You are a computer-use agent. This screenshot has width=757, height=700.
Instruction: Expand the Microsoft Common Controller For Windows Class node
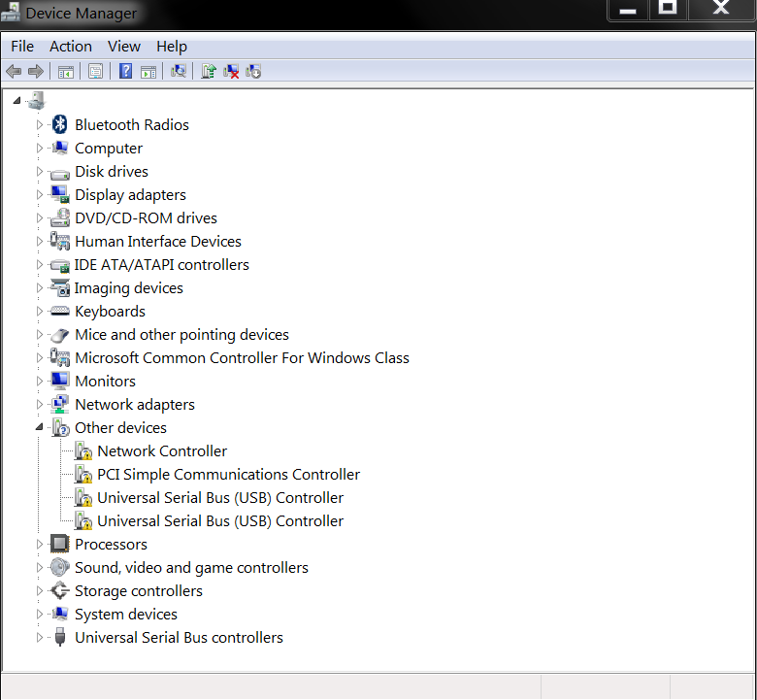40,357
